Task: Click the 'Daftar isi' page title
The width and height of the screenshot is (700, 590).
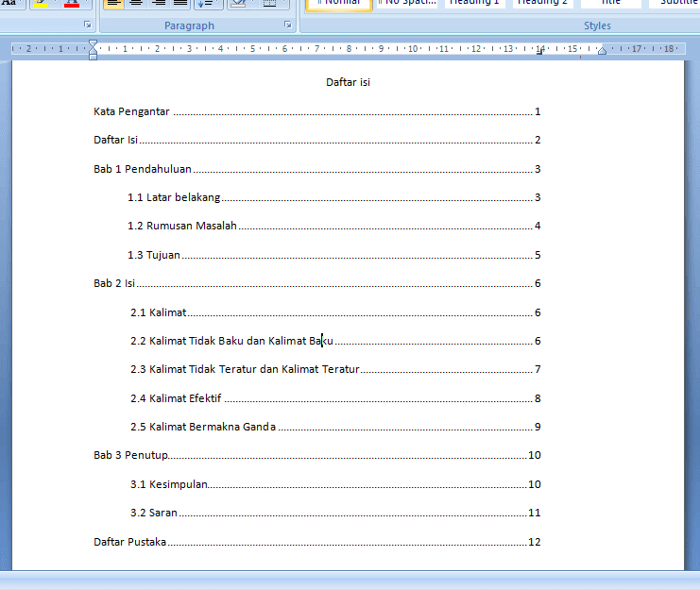Action: pos(348,82)
